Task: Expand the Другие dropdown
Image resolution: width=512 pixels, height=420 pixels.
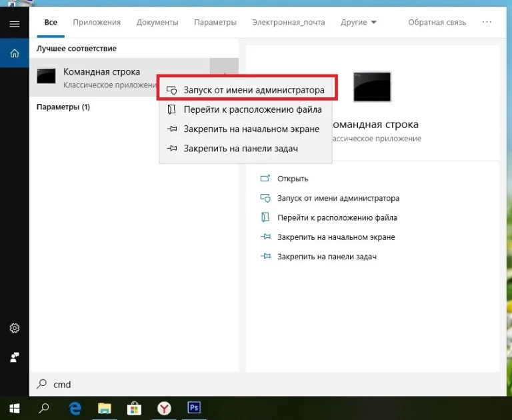Action: tap(359, 22)
